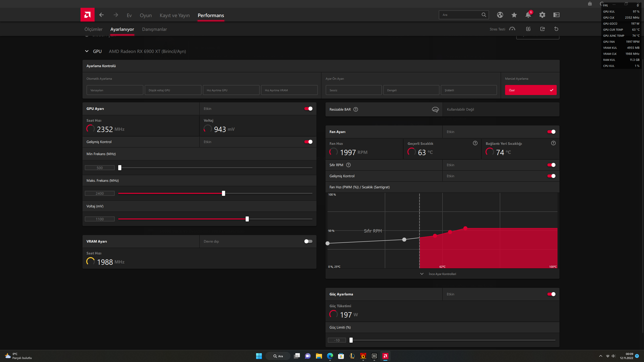Choose the Sessiz tuning preset
The width and height of the screenshot is (644, 362).
(353, 90)
